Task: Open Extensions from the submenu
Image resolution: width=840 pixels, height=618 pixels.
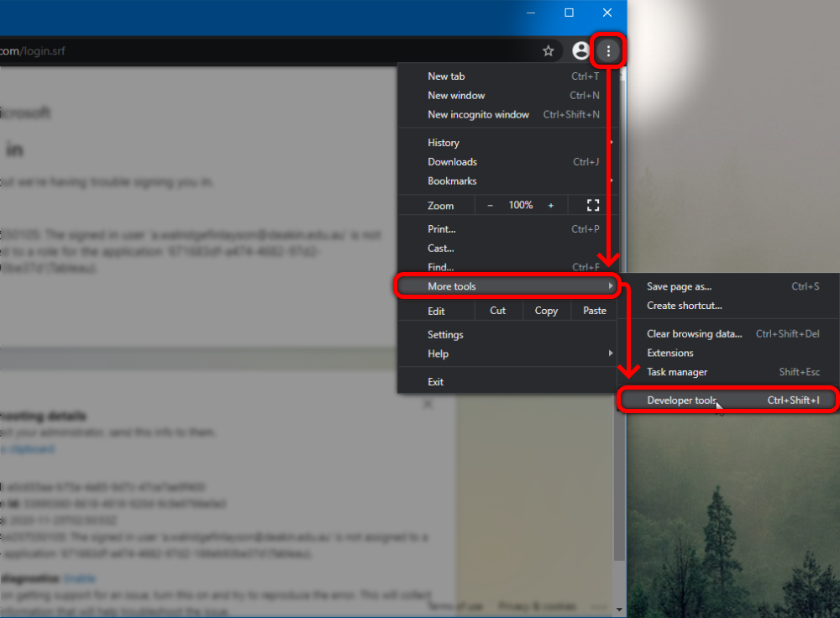Action: (729, 353)
